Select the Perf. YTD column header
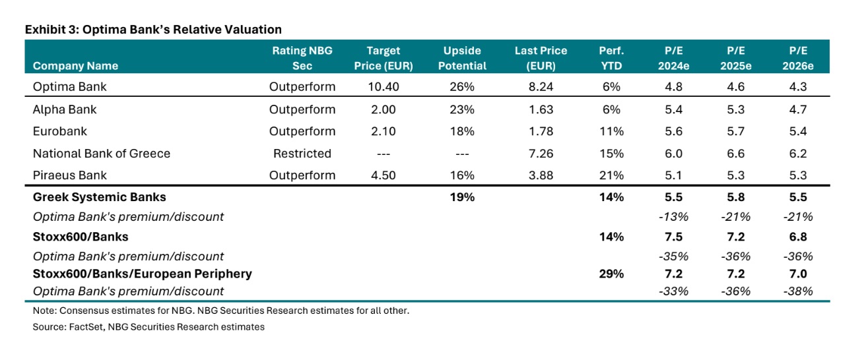The width and height of the screenshot is (868, 356). tap(611, 58)
